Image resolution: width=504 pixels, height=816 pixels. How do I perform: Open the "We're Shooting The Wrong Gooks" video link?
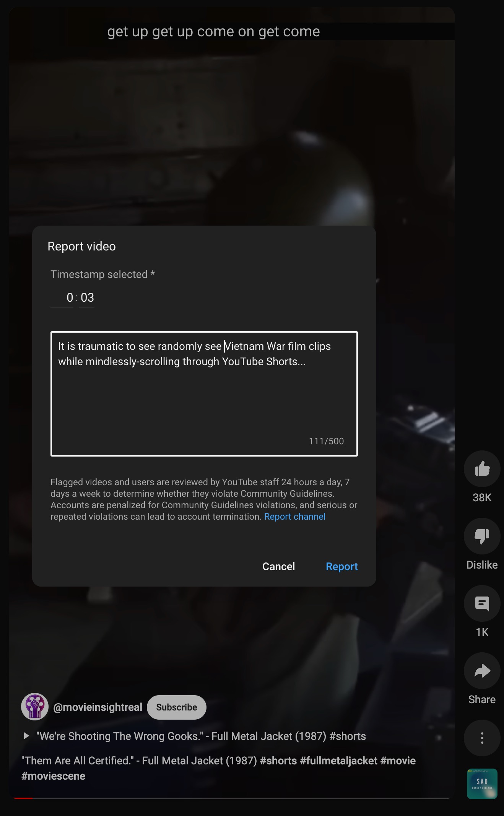coord(201,736)
